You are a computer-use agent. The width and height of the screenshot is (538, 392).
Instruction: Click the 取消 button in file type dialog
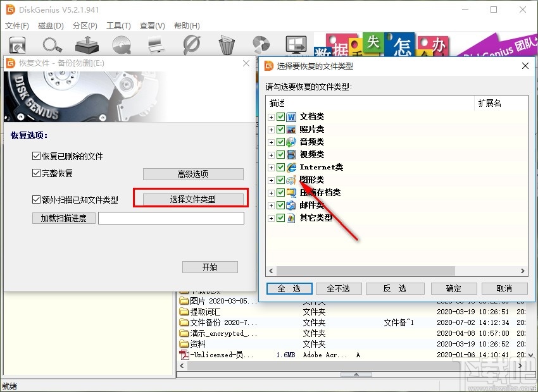504,288
